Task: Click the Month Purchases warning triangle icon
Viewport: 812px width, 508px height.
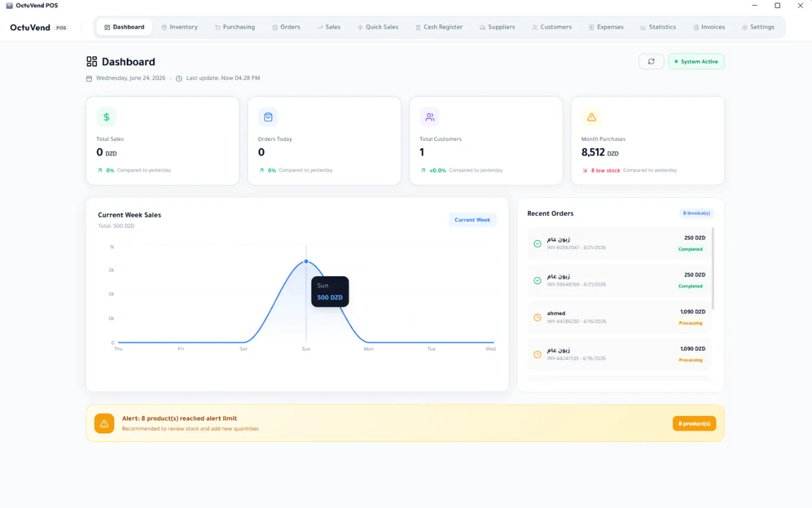Action: tap(591, 117)
